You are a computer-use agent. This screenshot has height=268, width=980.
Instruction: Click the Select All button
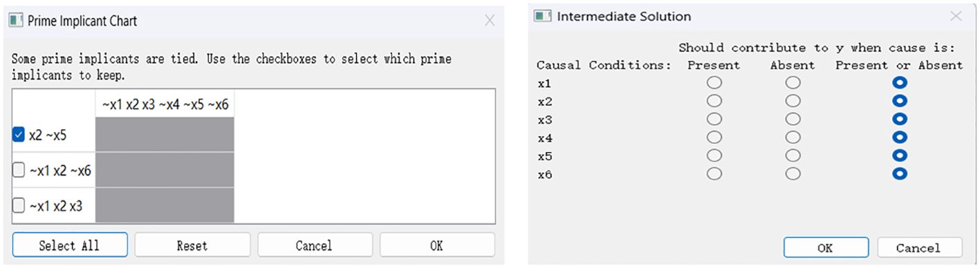point(70,245)
